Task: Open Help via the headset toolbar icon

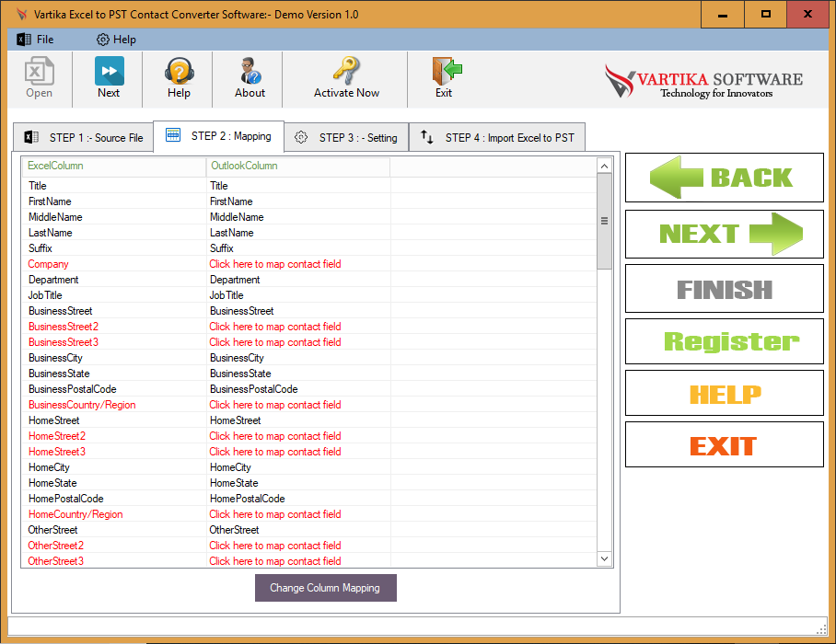Action: click(x=179, y=78)
